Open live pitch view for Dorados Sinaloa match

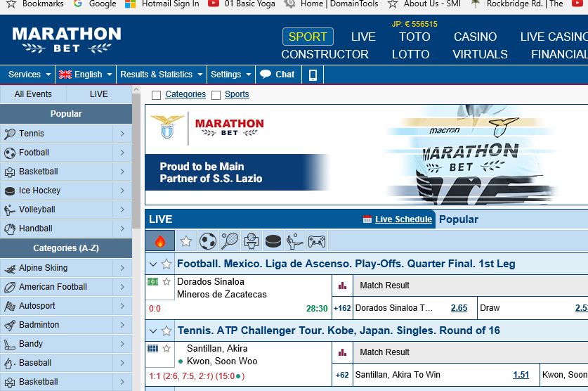coord(152,281)
